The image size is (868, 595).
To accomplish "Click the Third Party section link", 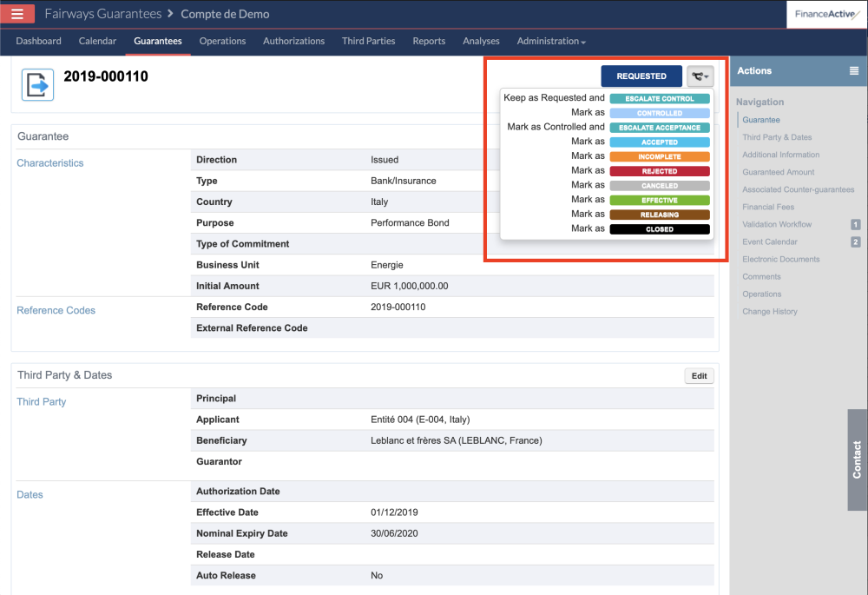I will pos(42,401).
